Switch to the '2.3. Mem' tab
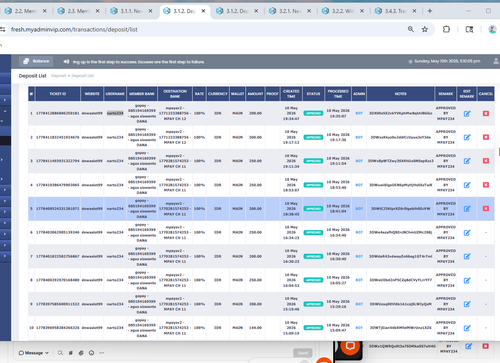500x363 pixels. tap(78, 11)
